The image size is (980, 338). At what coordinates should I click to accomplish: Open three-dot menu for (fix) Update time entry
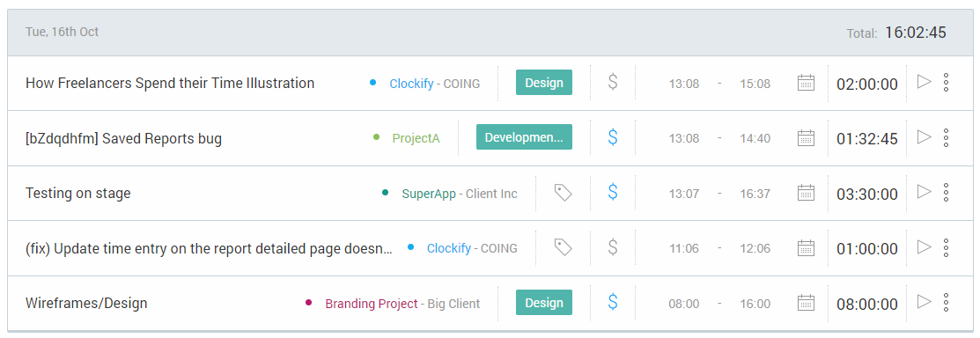click(946, 247)
